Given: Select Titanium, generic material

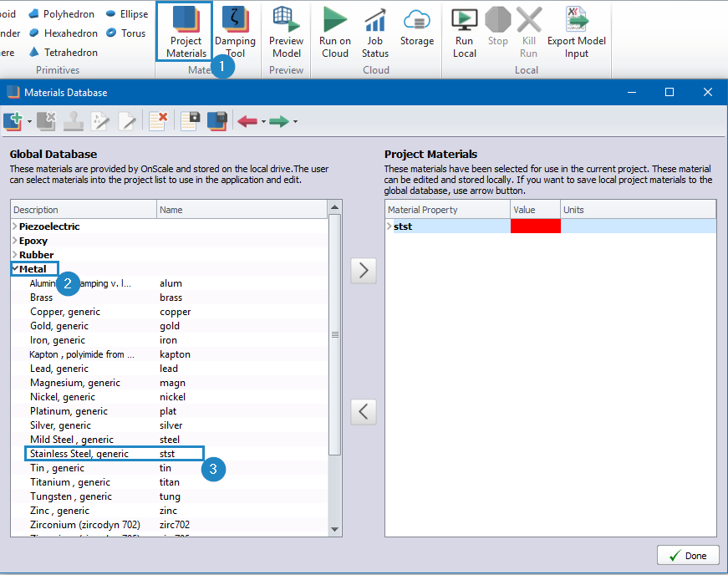Looking at the screenshot, I should (x=170, y=481).
